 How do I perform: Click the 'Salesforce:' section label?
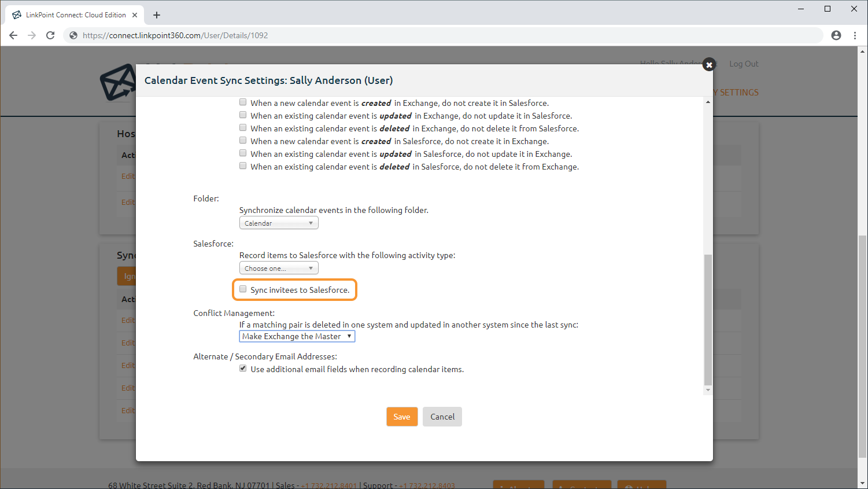pos(213,244)
